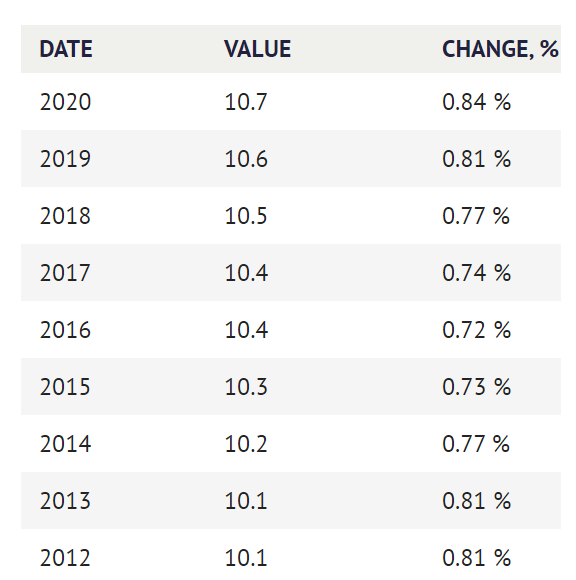This screenshot has height=580, width=576.
Task: Click the VALUE column header
Action: (257, 49)
